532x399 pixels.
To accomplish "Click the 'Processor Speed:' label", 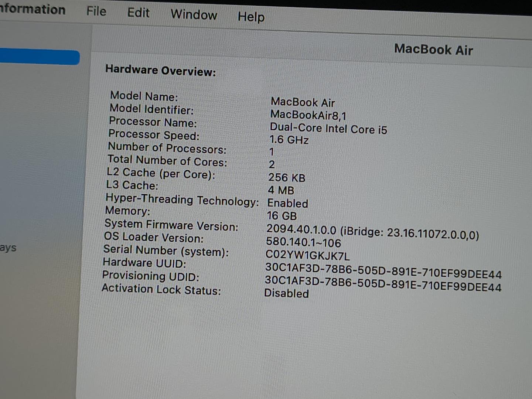I will (154, 134).
